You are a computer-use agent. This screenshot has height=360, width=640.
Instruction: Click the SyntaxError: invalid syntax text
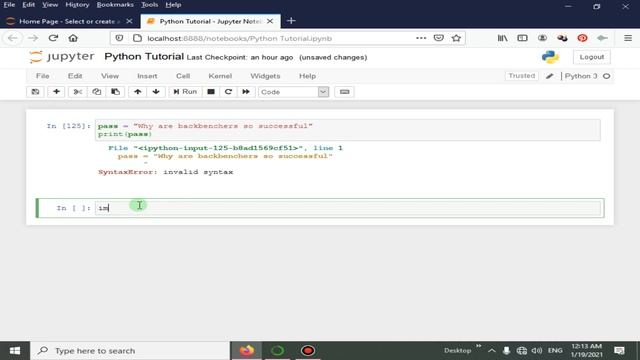(166, 172)
